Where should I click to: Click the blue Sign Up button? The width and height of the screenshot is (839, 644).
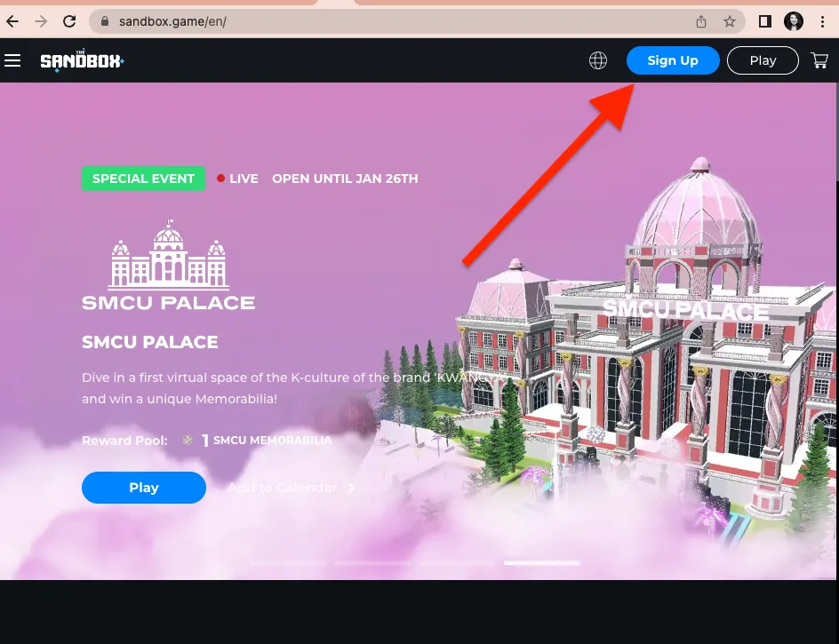673,60
